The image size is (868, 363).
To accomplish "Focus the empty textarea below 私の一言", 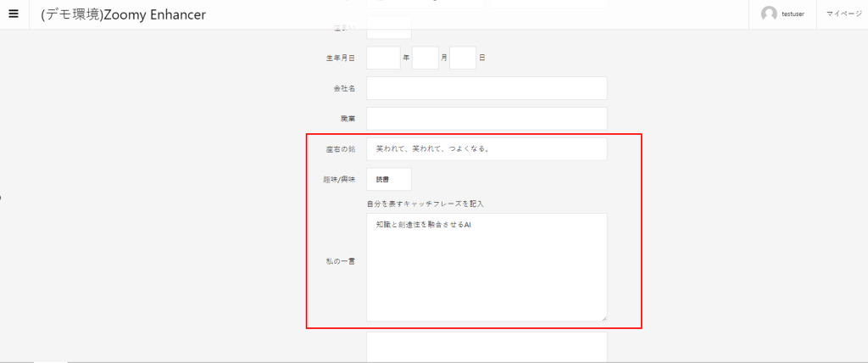I will 487,346.
